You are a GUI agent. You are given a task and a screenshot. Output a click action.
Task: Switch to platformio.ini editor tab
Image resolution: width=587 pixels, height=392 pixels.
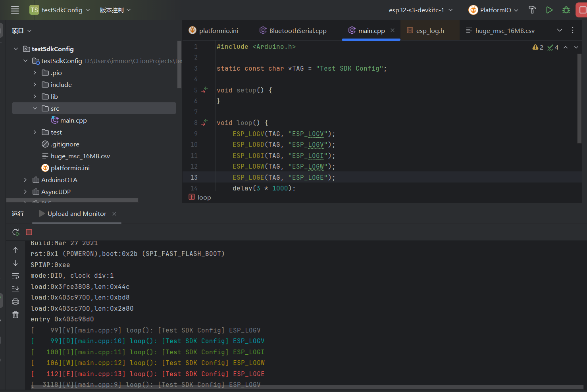(x=214, y=31)
